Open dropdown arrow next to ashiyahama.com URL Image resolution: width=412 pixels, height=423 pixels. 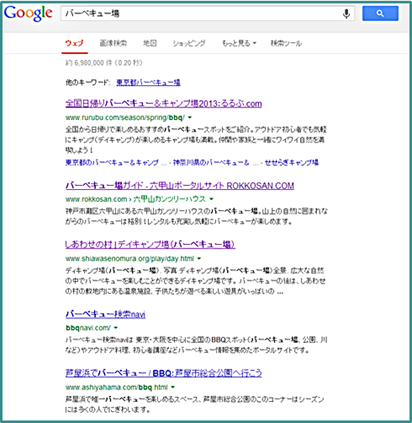click(173, 387)
